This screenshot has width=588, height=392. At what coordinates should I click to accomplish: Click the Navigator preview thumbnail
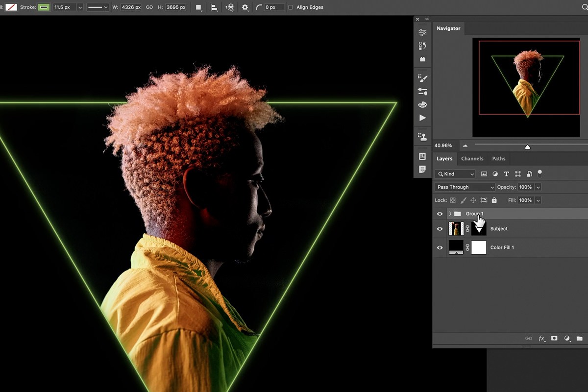526,88
